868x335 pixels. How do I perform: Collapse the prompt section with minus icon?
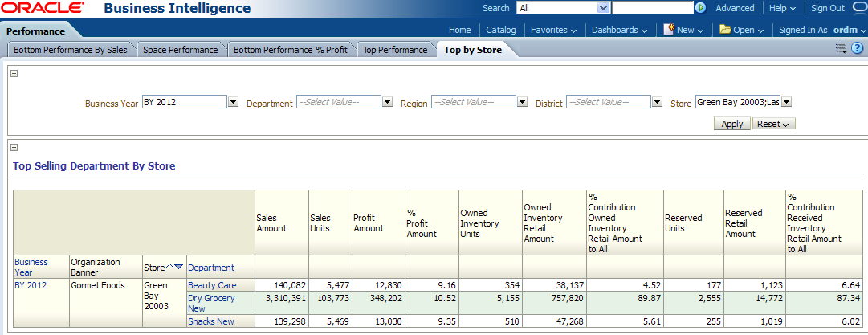click(x=14, y=73)
